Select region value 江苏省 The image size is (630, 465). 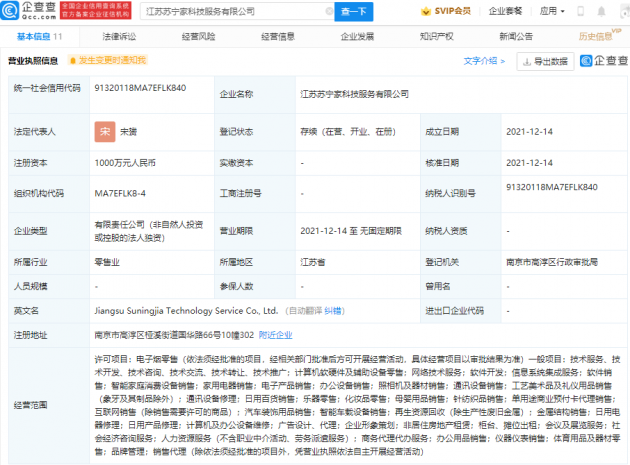point(313,262)
